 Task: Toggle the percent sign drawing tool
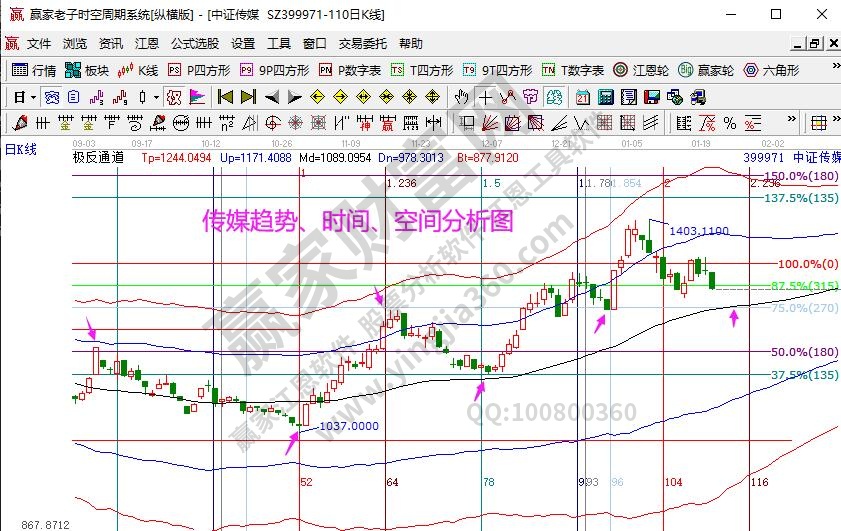pyautogui.click(x=730, y=123)
